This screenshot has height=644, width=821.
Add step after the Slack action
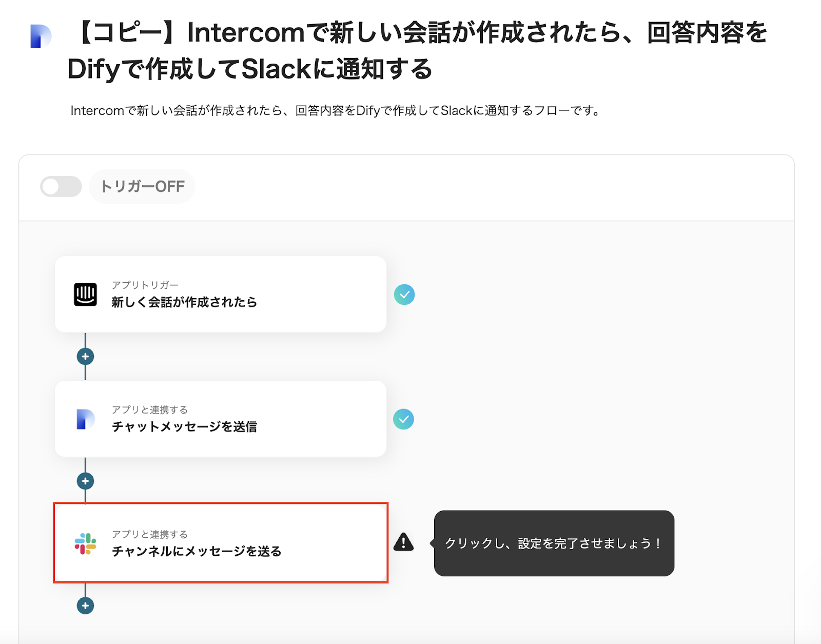[x=85, y=606]
